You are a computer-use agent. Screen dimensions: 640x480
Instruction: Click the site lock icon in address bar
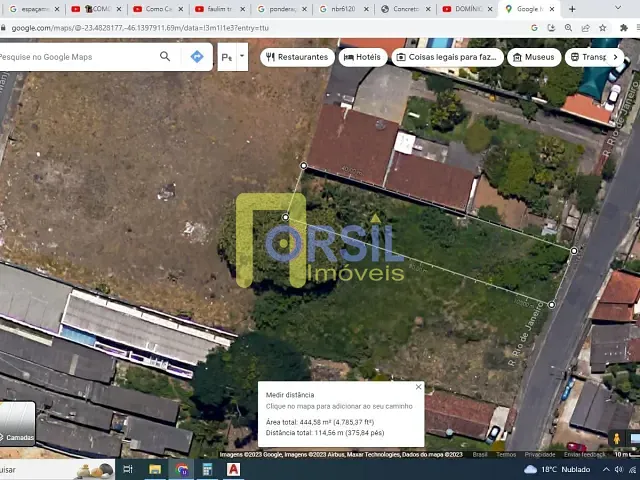coord(3,28)
